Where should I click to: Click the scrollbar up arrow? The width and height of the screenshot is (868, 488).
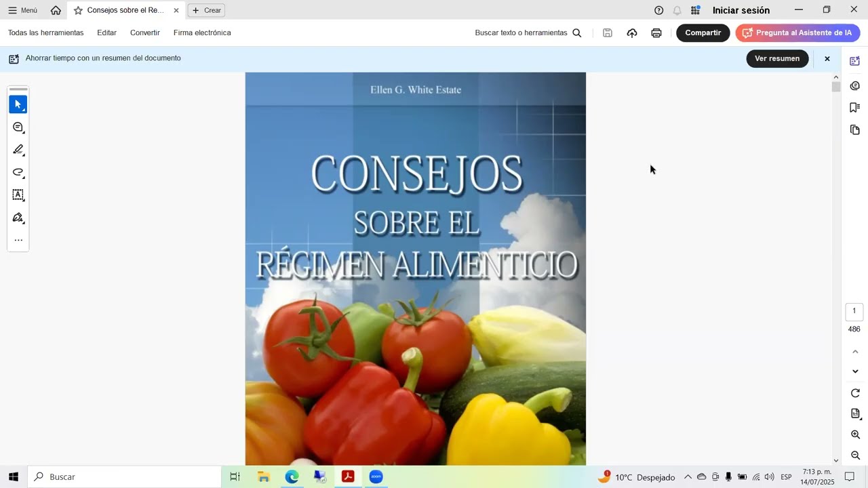coord(836,77)
